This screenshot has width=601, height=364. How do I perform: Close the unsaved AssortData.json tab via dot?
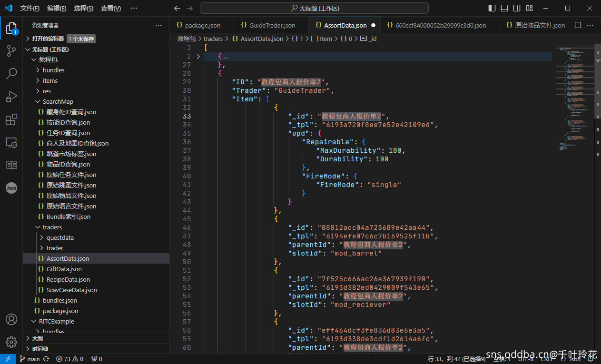pyautogui.click(x=373, y=25)
